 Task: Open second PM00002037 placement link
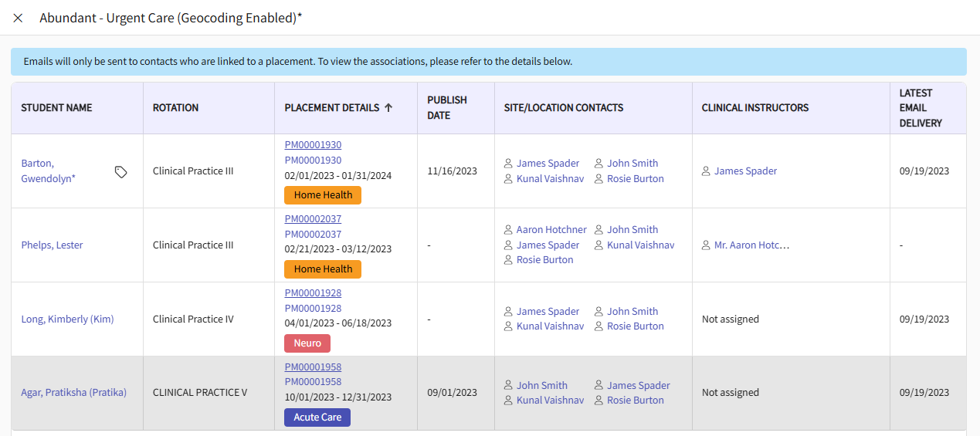coord(313,235)
